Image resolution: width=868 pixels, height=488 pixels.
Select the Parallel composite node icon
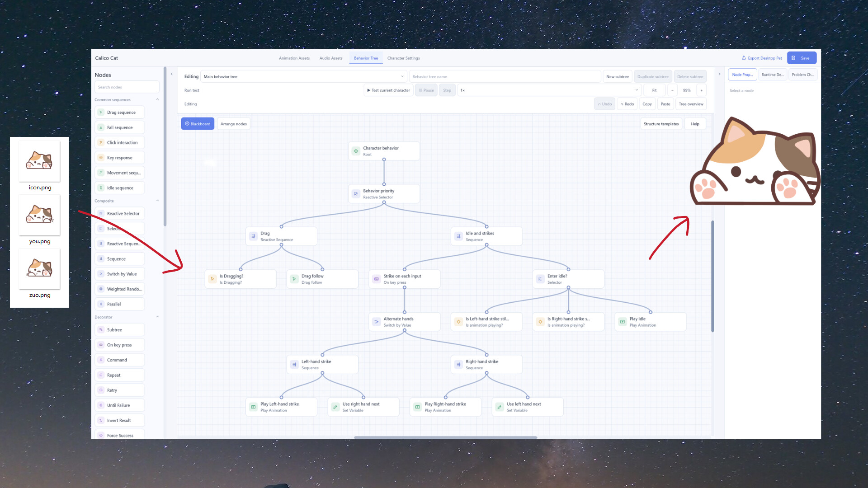point(101,304)
